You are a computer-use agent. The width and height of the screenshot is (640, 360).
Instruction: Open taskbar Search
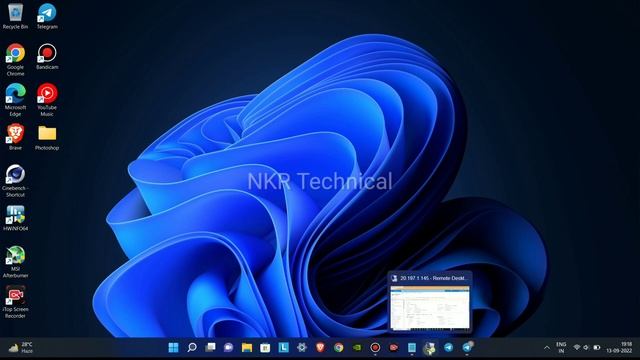click(192, 347)
